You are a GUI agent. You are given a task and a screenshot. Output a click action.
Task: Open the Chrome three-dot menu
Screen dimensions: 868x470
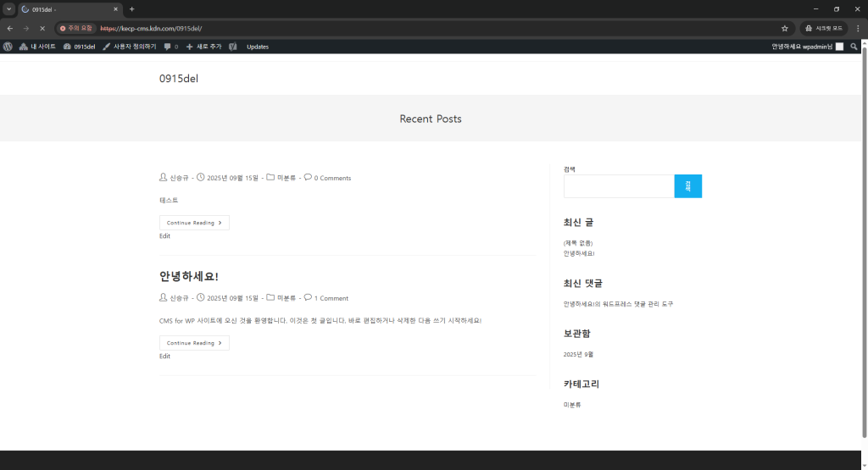click(858, 28)
